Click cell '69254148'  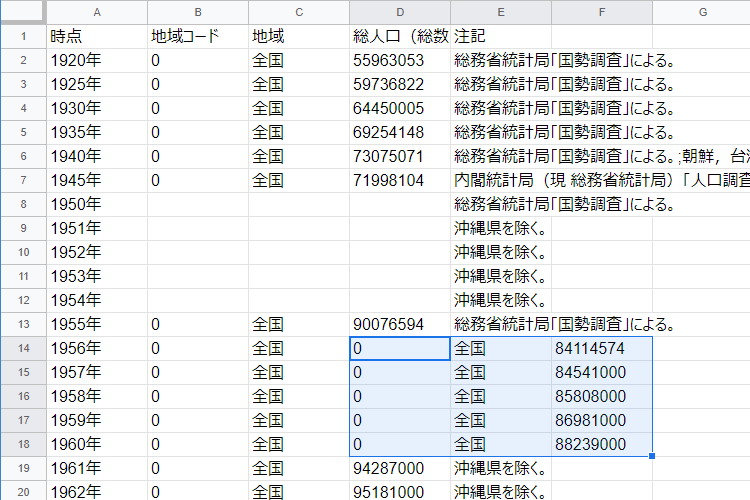tap(400, 132)
